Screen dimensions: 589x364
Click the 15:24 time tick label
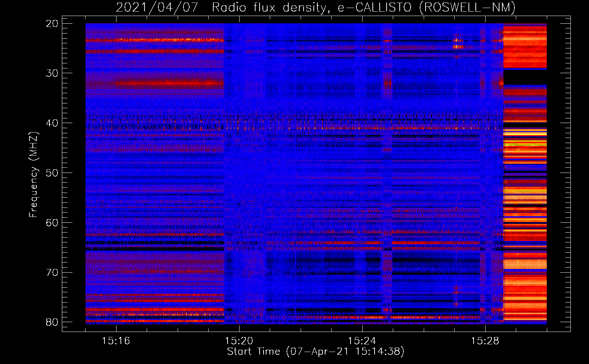pyautogui.click(x=362, y=341)
